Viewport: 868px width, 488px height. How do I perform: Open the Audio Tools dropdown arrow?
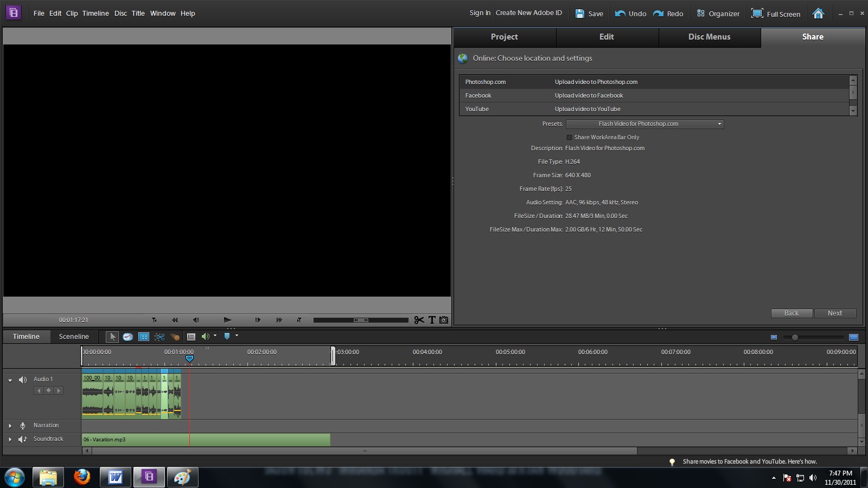pos(215,336)
